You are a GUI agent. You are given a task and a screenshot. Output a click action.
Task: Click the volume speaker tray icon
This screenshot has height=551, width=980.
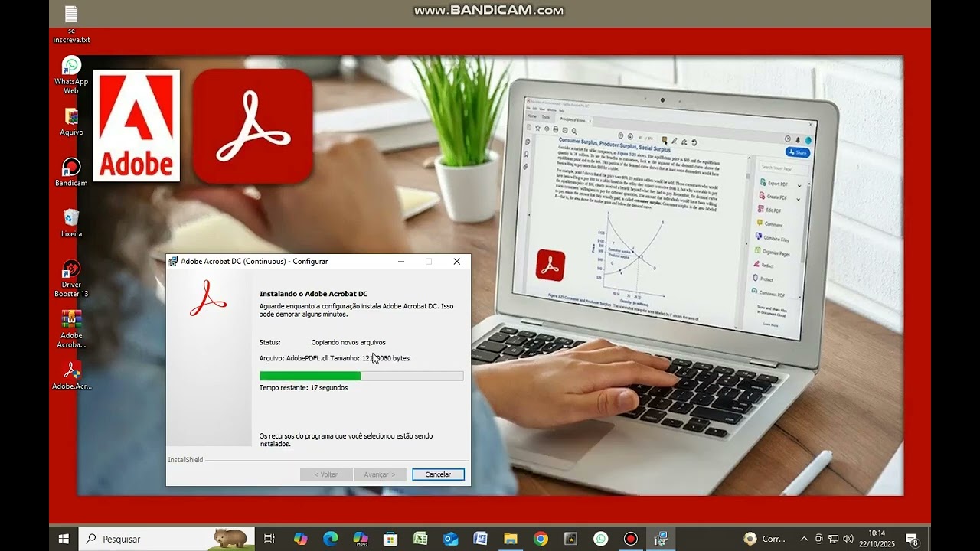click(849, 539)
